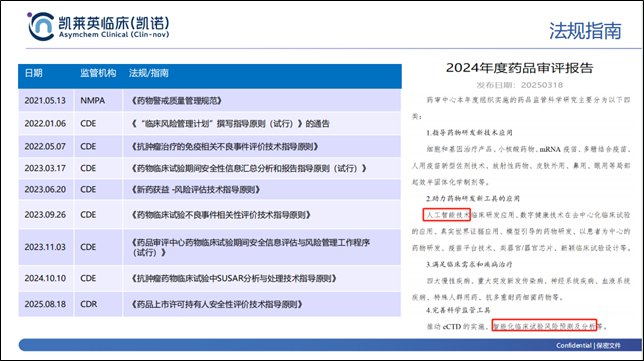
Task: Click CDE cell in the 2022.05.07 row
Action: tap(88, 147)
